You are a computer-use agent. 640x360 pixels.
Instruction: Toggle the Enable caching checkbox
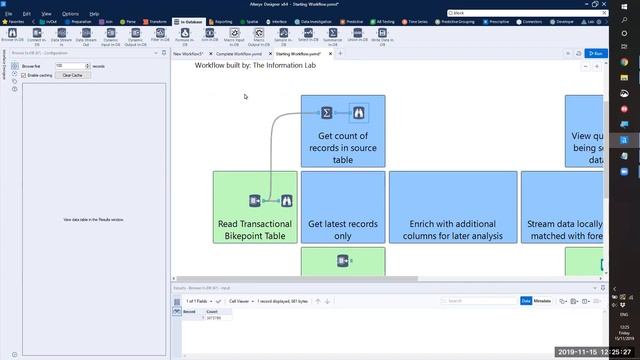click(x=24, y=76)
